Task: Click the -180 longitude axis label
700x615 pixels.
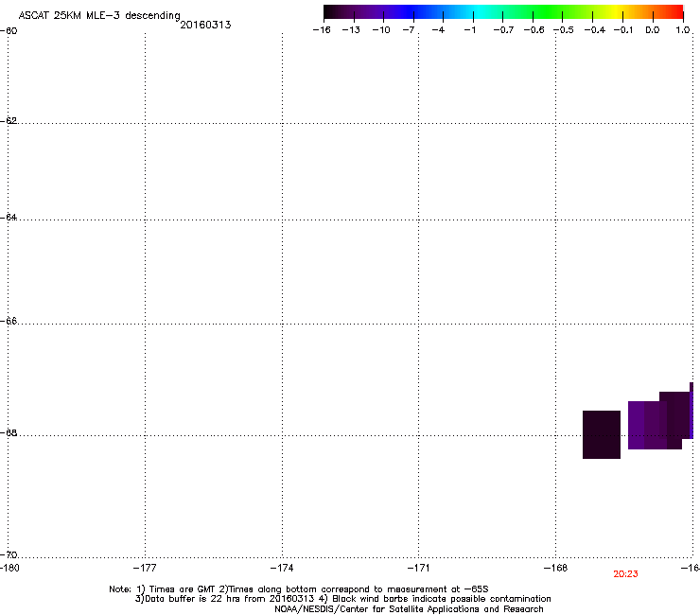Action: click(x=9, y=568)
